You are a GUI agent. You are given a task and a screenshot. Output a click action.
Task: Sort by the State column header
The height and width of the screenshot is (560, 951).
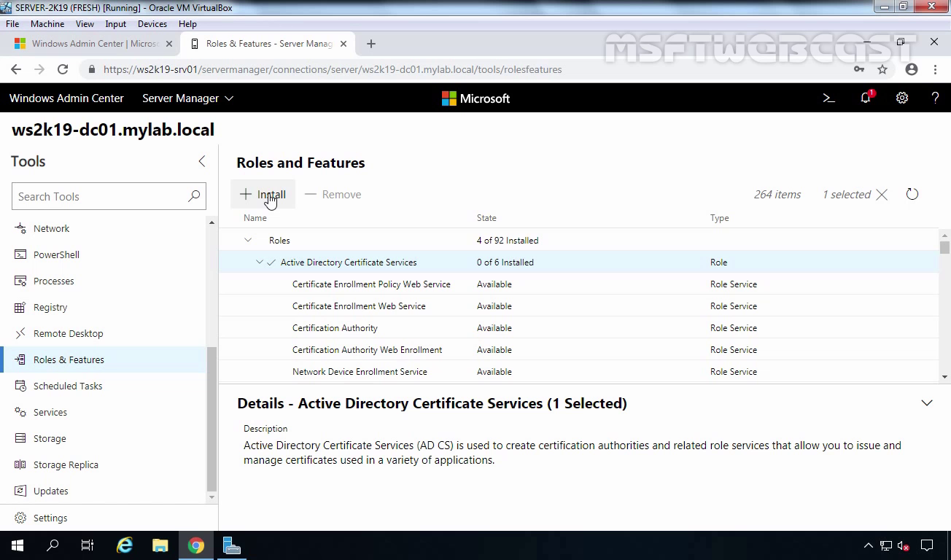pos(486,218)
